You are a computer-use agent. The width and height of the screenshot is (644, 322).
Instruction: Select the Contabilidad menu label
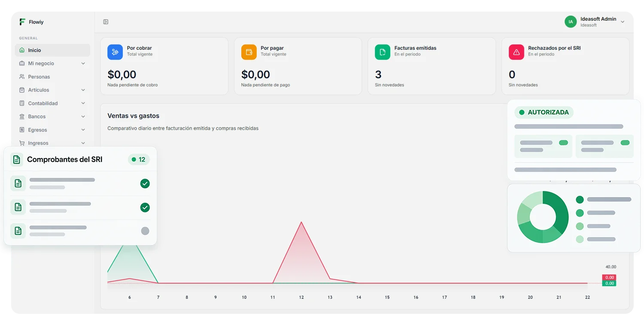(43, 103)
